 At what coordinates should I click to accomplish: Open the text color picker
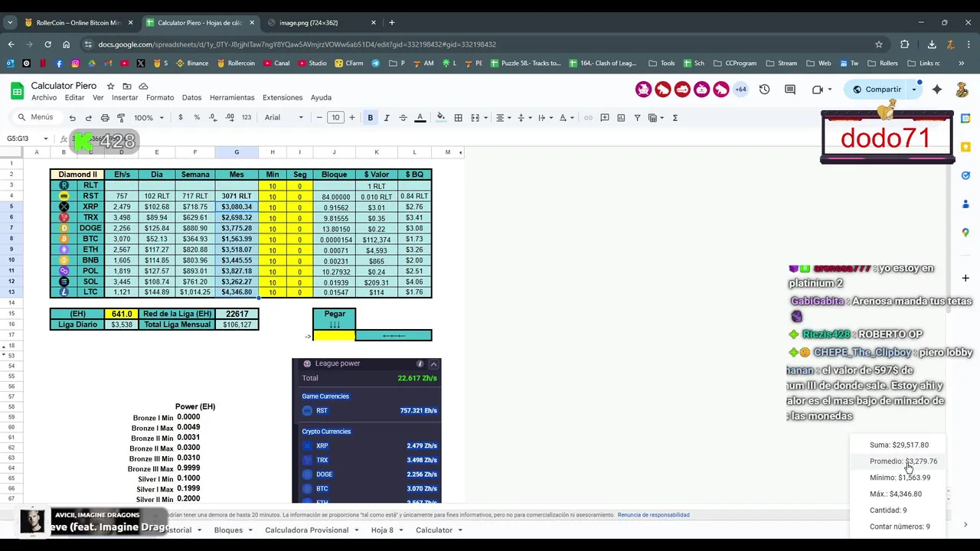coord(420,118)
